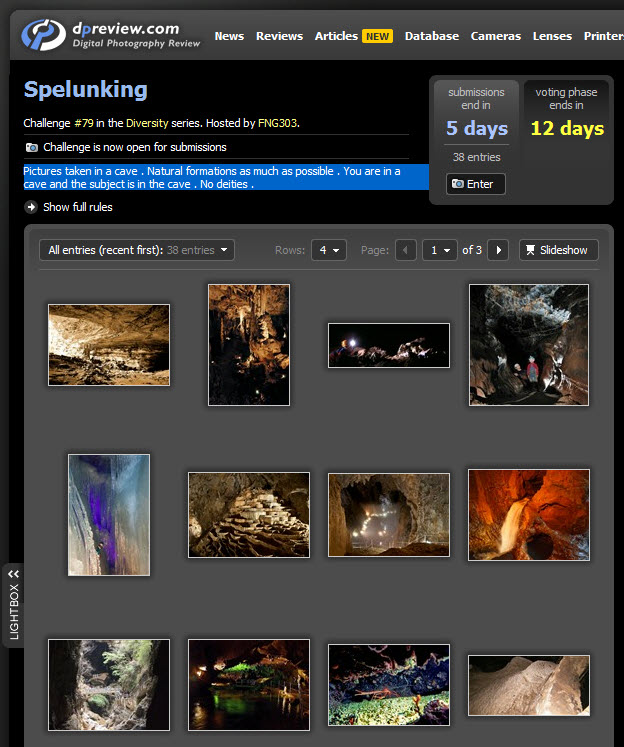The image size is (624, 747).
Task: Open the cave with string lights thumbnail
Action: [x=389, y=515]
